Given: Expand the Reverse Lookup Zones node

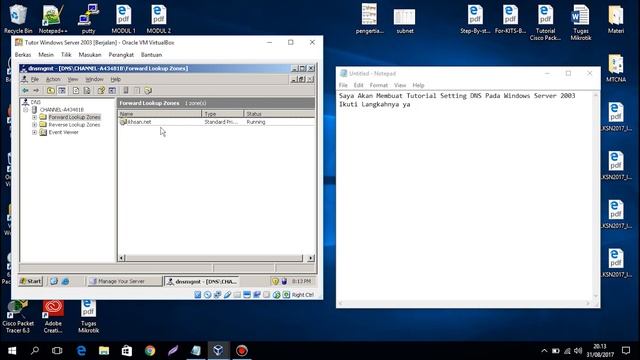Looking at the screenshot, I should click(34, 125).
